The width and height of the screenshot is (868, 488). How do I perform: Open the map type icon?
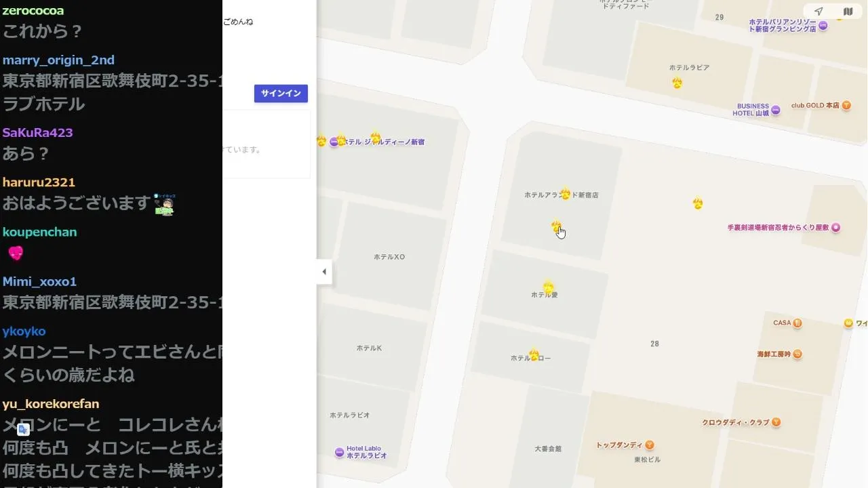click(x=848, y=12)
